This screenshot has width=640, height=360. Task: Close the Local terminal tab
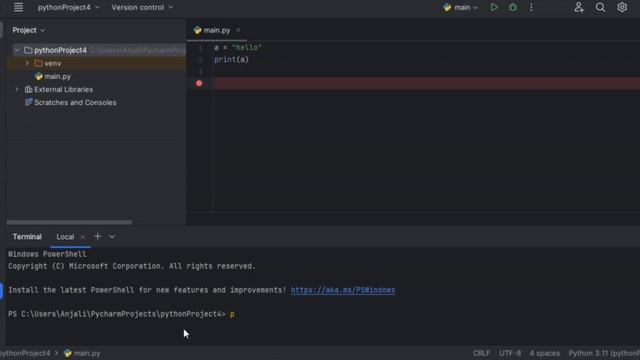(x=82, y=237)
